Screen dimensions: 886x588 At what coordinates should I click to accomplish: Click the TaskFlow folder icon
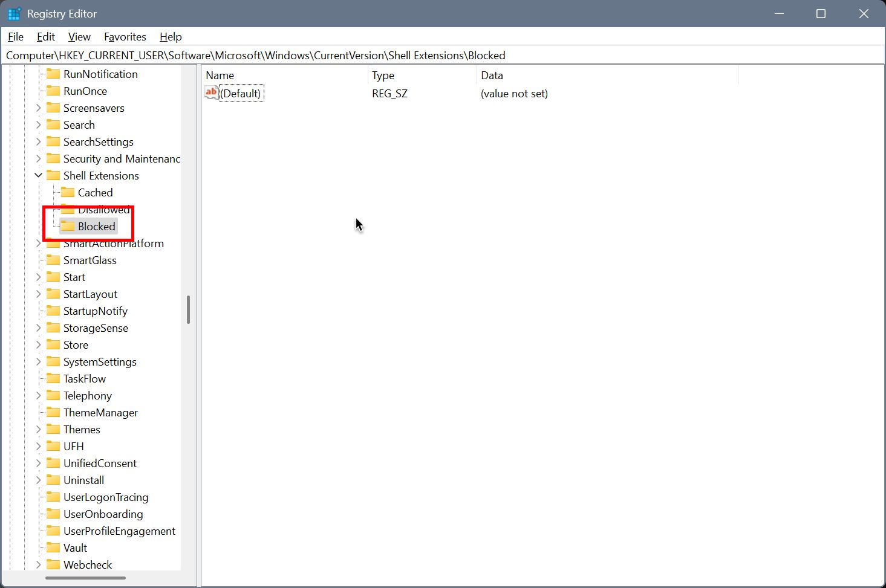click(53, 378)
